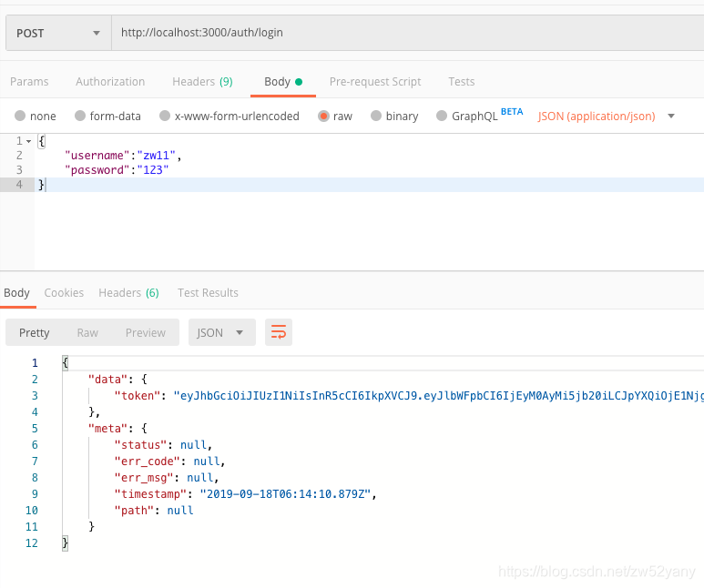
Task: Switch response view to Preview
Action: point(146,332)
